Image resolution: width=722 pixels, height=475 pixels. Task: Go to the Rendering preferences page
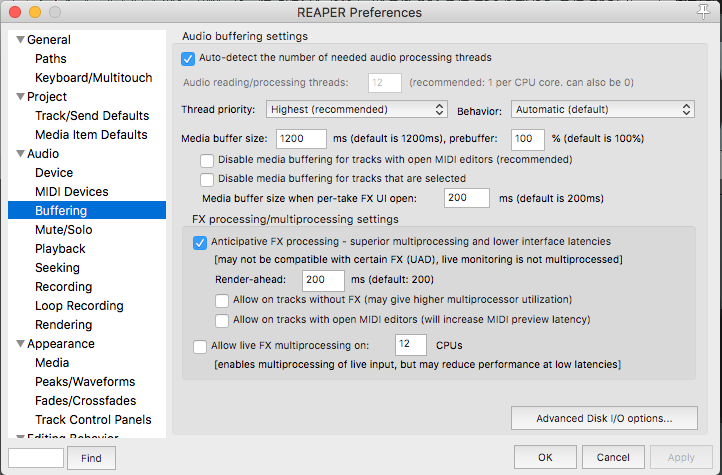coord(64,325)
